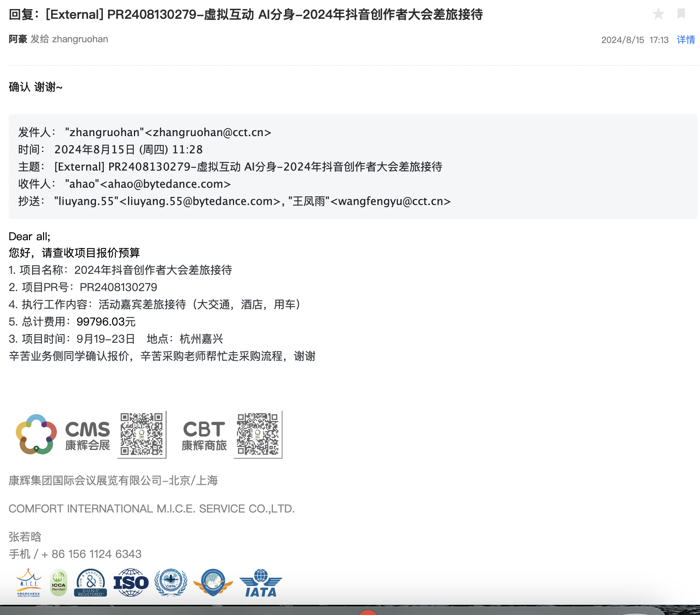Open the 详情 details link
700x615 pixels.
coord(686,40)
